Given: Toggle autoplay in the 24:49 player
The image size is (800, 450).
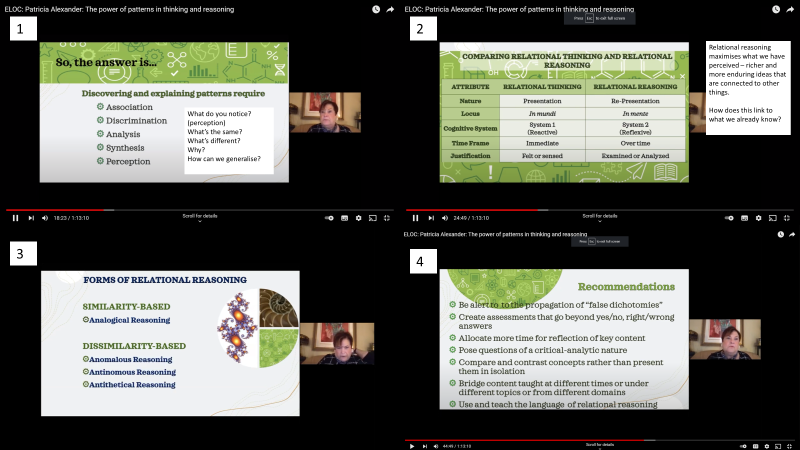Looking at the screenshot, I should point(729,218).
